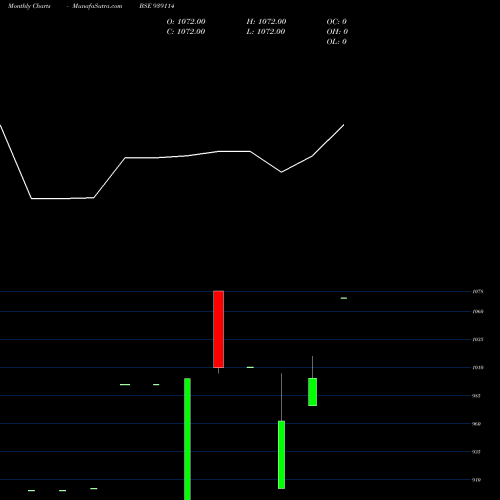Click the 960 price axis label
Image resolution: width=500 pixels, height=500 pixels.
tap(477, 424)
